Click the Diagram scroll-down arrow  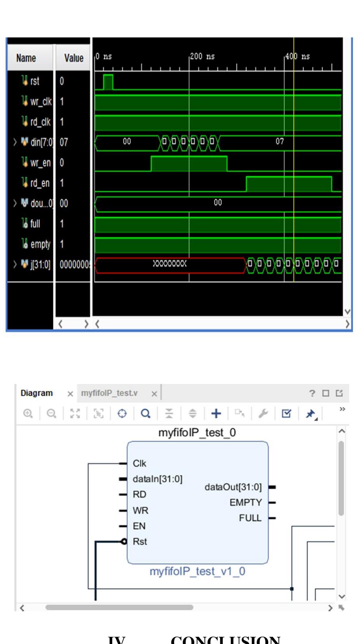click(341, 597)
